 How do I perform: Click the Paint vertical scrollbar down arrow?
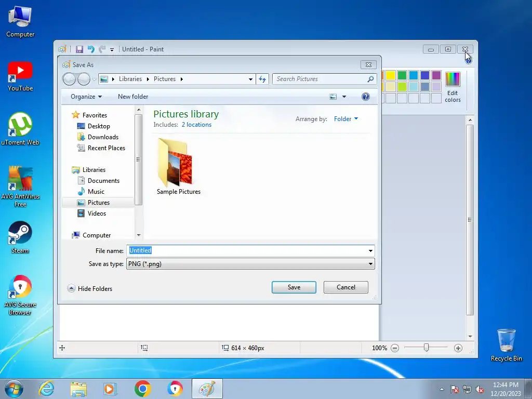click(470, 336)
